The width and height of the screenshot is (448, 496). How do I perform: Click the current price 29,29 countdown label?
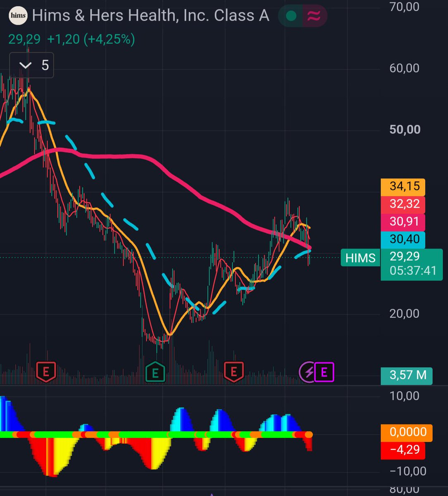(412, 265)
